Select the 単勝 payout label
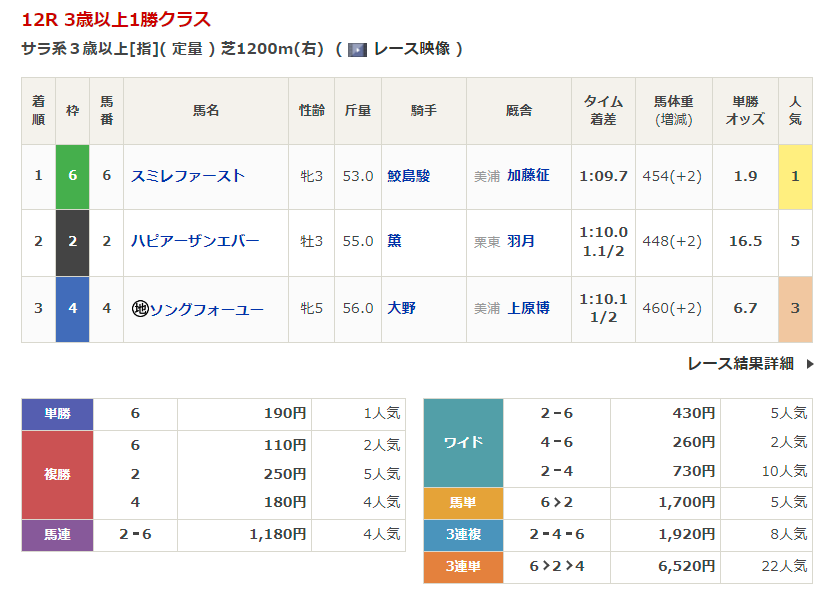The height and width of the screenshot is (595, 833). (57, 413)
